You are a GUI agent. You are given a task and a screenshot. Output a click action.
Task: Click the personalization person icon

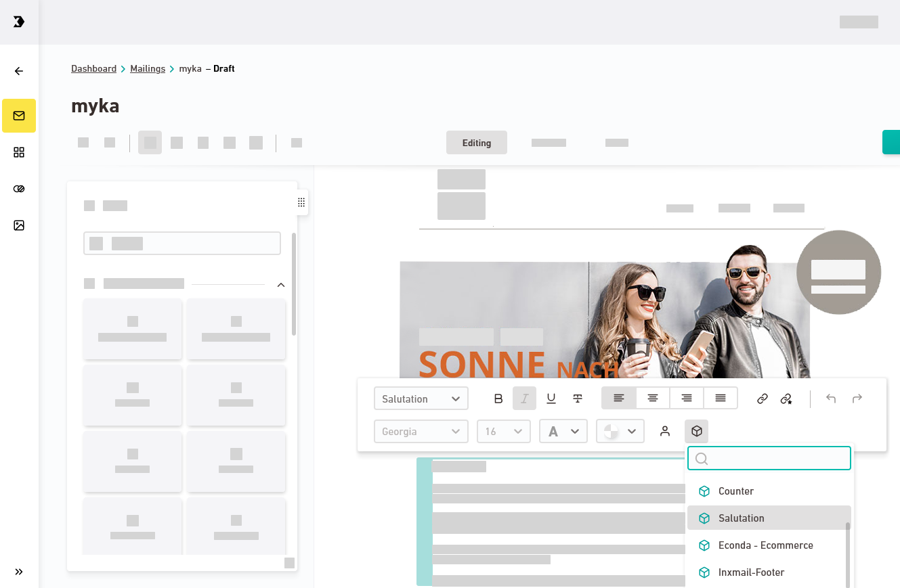665,431
